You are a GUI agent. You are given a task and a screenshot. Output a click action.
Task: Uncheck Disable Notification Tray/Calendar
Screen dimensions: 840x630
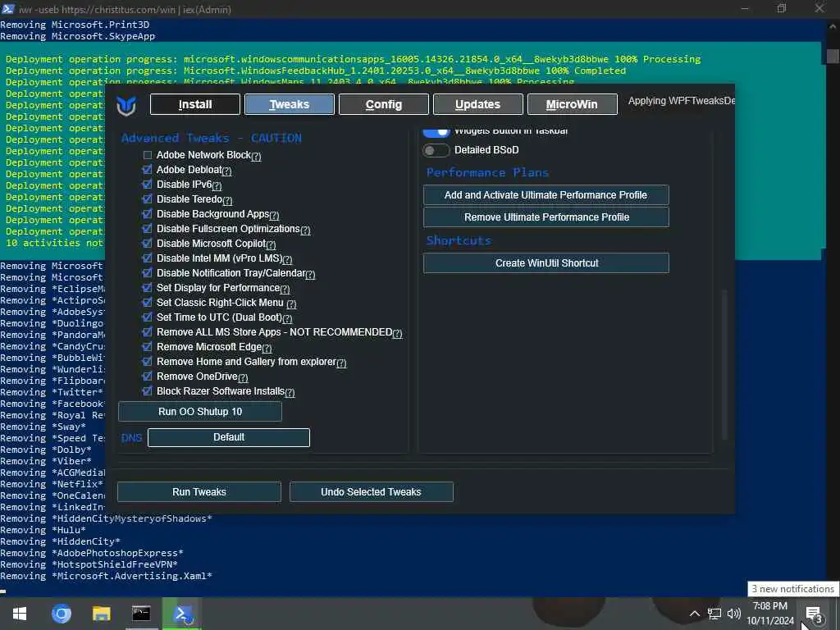[148, 273]
